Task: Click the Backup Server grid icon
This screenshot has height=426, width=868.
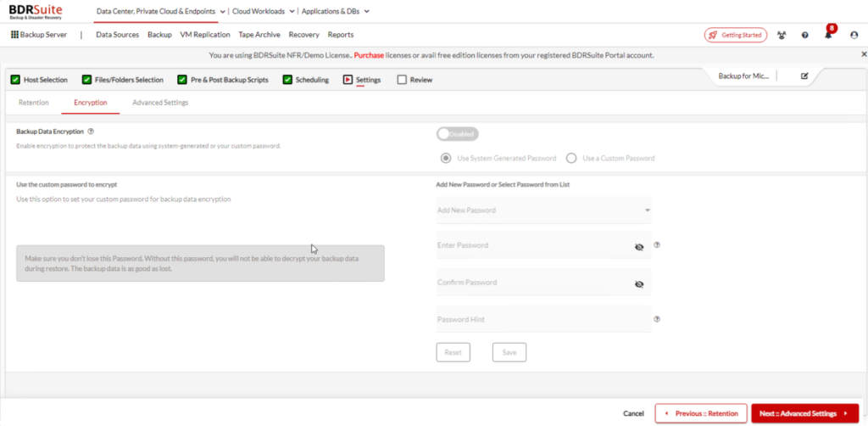Action: pyautogui.click(x=14, y=35)
